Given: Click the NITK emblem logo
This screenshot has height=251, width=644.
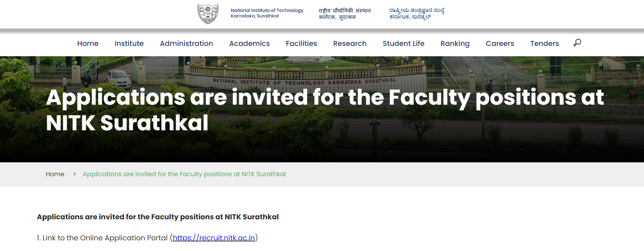Looking at the screenshot, I should (208, 14).
